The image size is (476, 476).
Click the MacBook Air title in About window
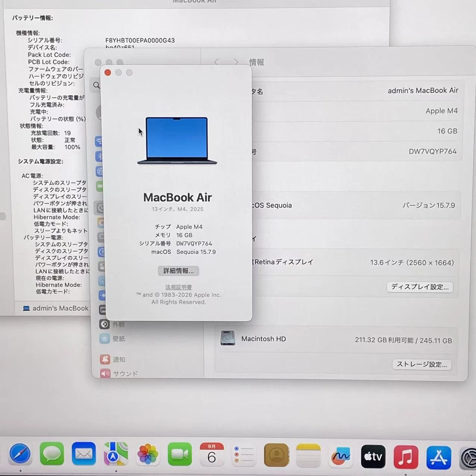click(178, 197)
